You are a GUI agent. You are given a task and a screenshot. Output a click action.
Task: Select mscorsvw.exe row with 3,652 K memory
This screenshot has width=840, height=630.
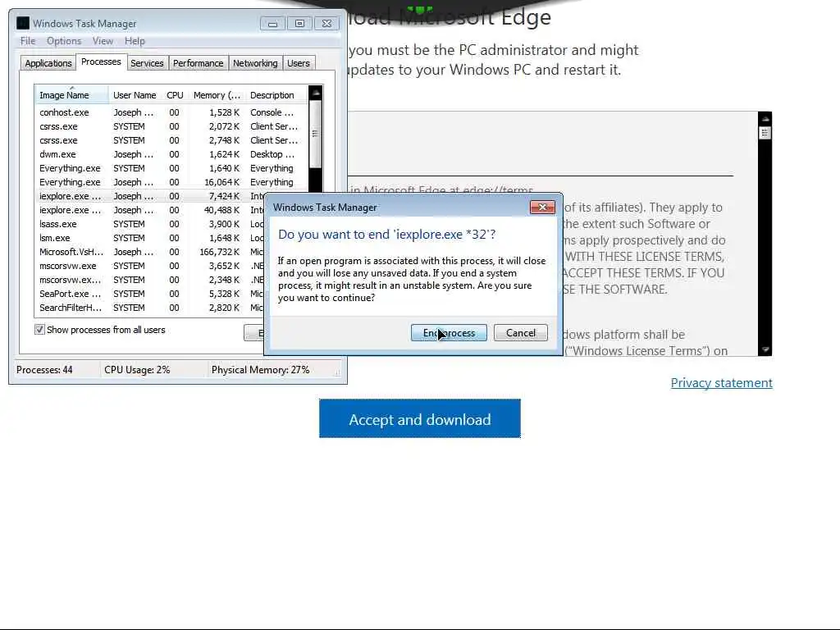click(x=149, y=266)
